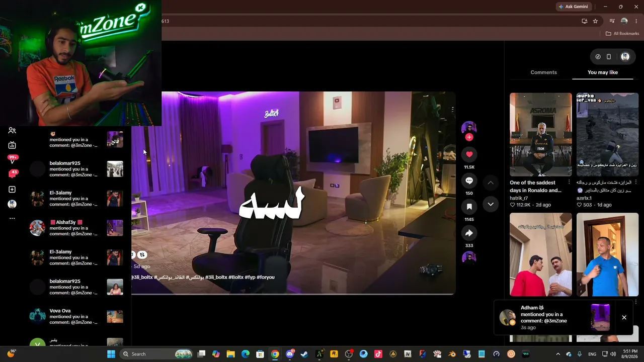Open the #foryou hashtag link
The width and height of the screenshot is (644, 362).
coord(266,278)
